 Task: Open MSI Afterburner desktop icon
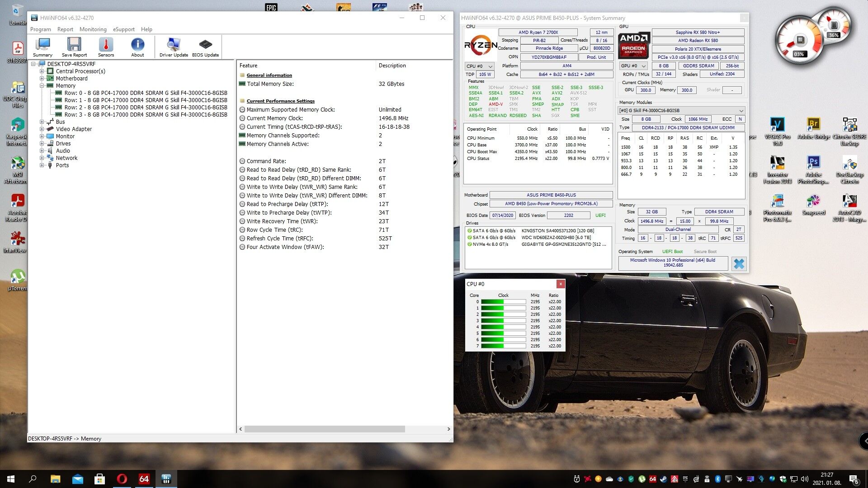tap(16, 169)
